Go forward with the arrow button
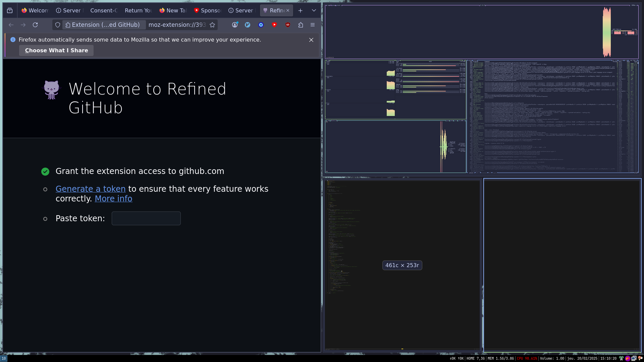The height and width of the screenshot is (362, 644). click(23, 25)
